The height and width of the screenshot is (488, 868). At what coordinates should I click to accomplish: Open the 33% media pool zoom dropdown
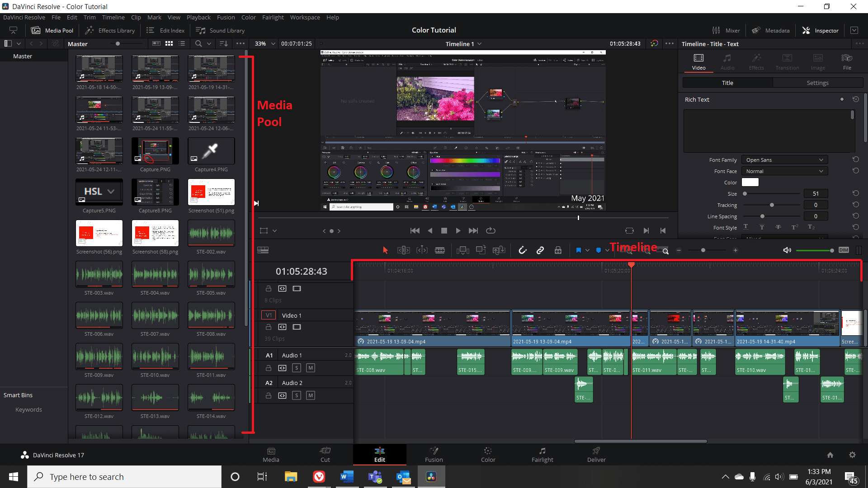point(264,43)
